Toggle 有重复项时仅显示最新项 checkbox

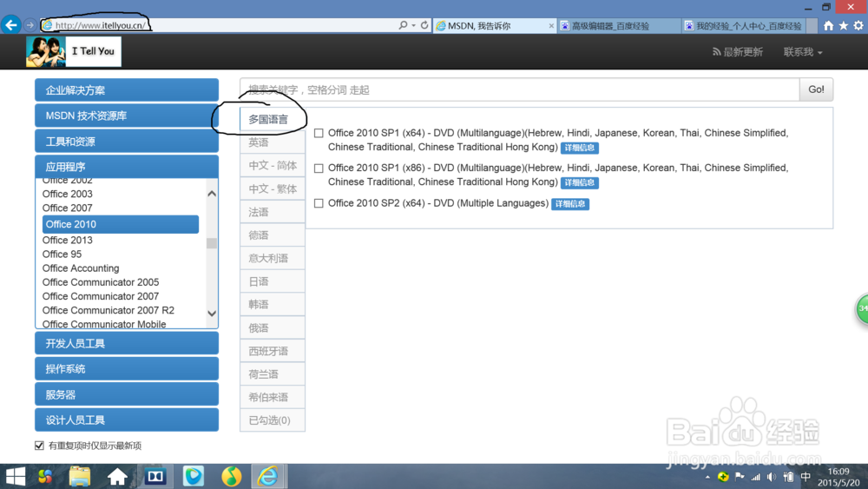[39, 446]
